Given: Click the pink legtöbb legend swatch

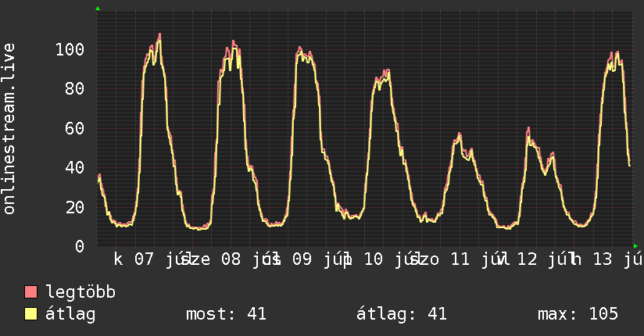Looking at the screenshot, I should (x=30, y=291).
